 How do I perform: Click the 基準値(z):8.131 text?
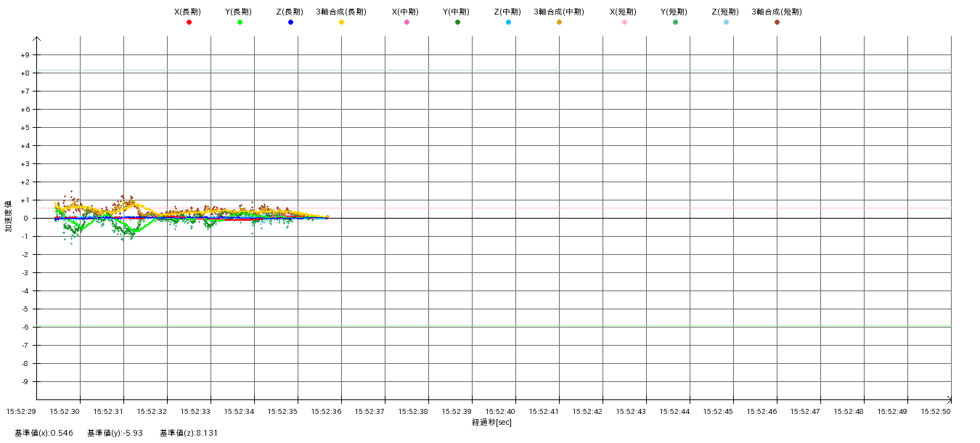click(x=189, y=433)
